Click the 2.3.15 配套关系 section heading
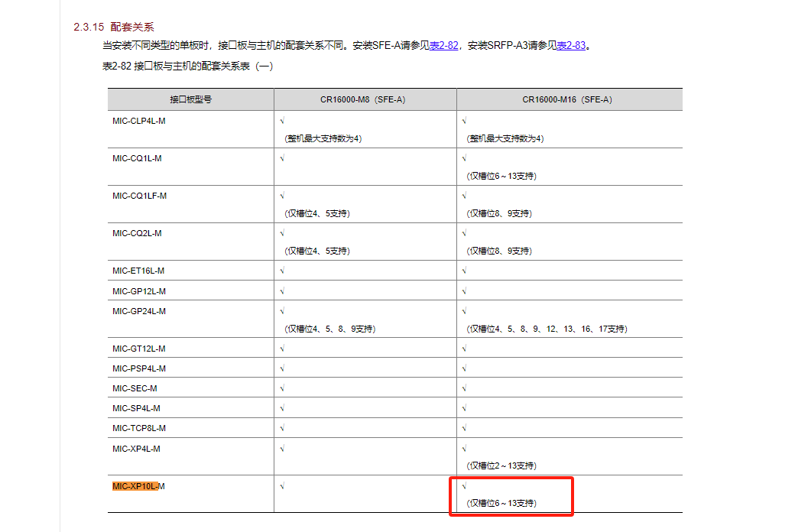 tap(114, 27)
